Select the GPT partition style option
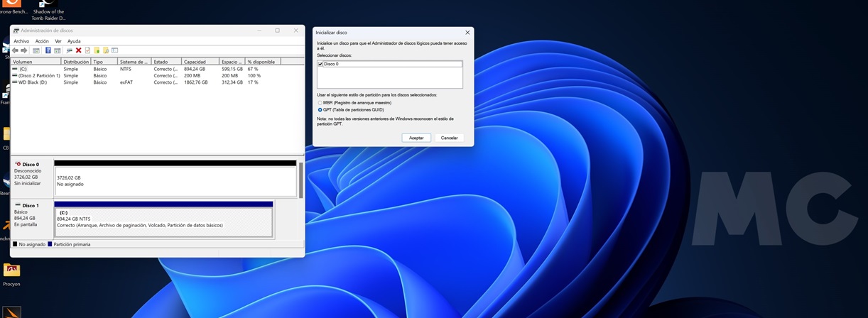Screen dimensions: 868x318 coord(320,110)
